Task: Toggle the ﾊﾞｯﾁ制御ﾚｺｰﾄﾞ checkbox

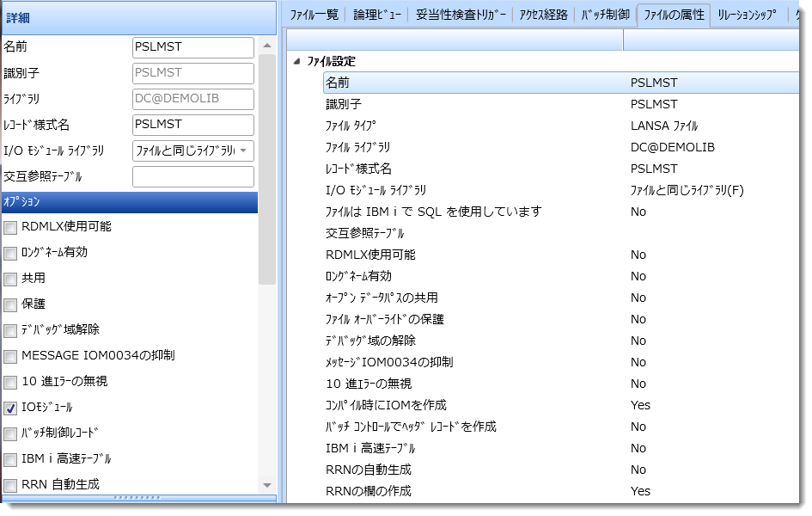Action: click(x=10, y=434)
